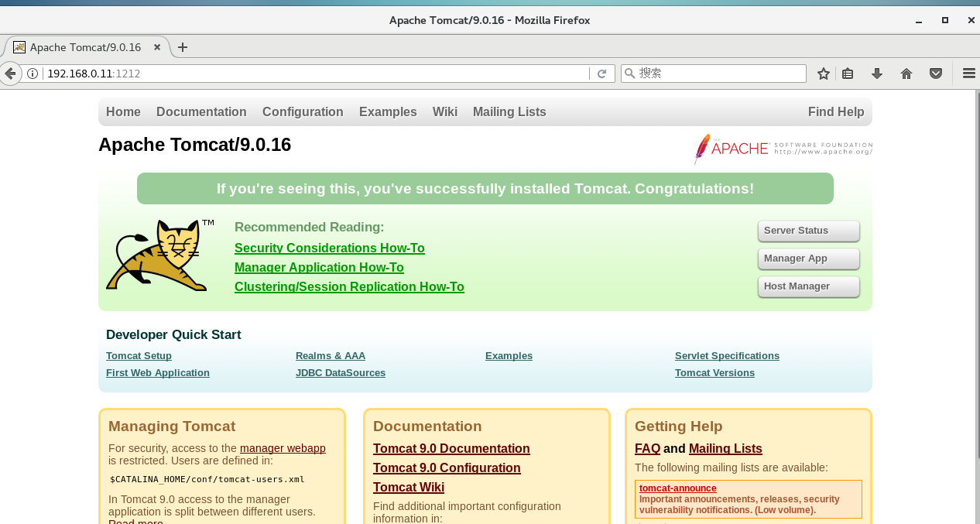Open the Firefox hamburger menu

click(968, 74)
